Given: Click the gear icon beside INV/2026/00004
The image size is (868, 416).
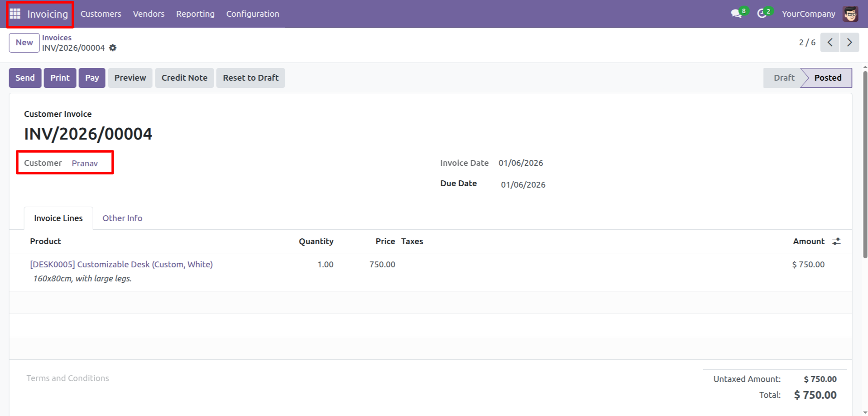Looking at the screenshot, I should 113,48.
